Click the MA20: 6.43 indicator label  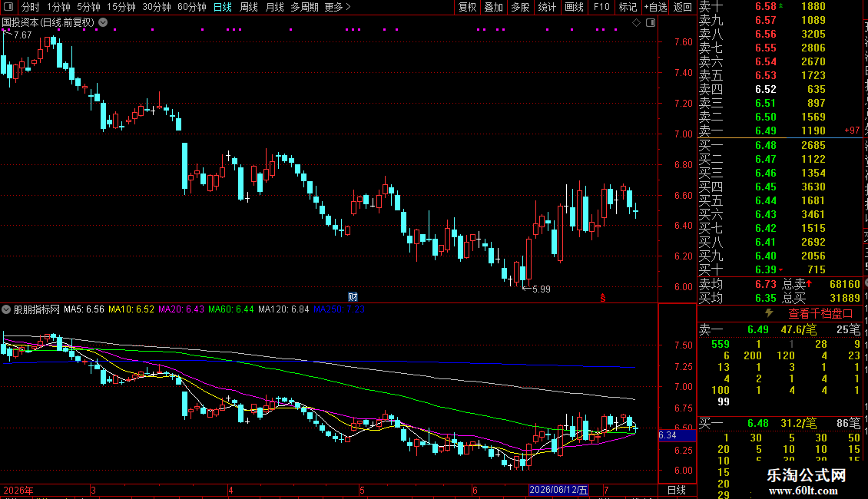pyautogui.click(x=181, y=309)
